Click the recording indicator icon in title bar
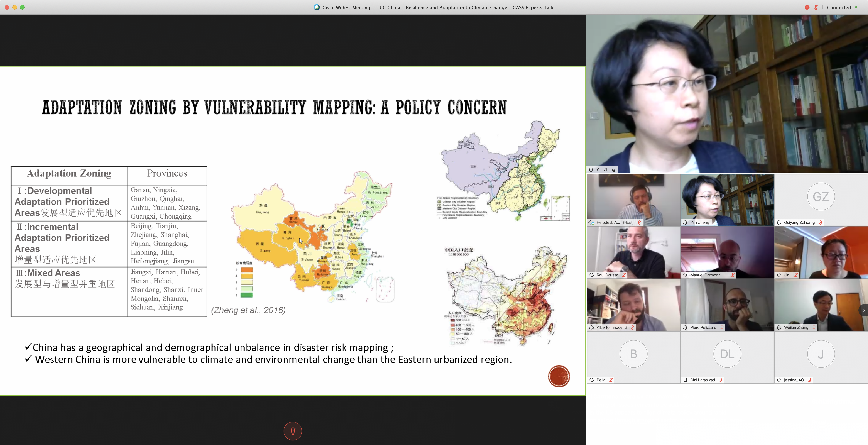Viewport: 868px width, 445px height. pyautogui.click(x=807, y=7)
